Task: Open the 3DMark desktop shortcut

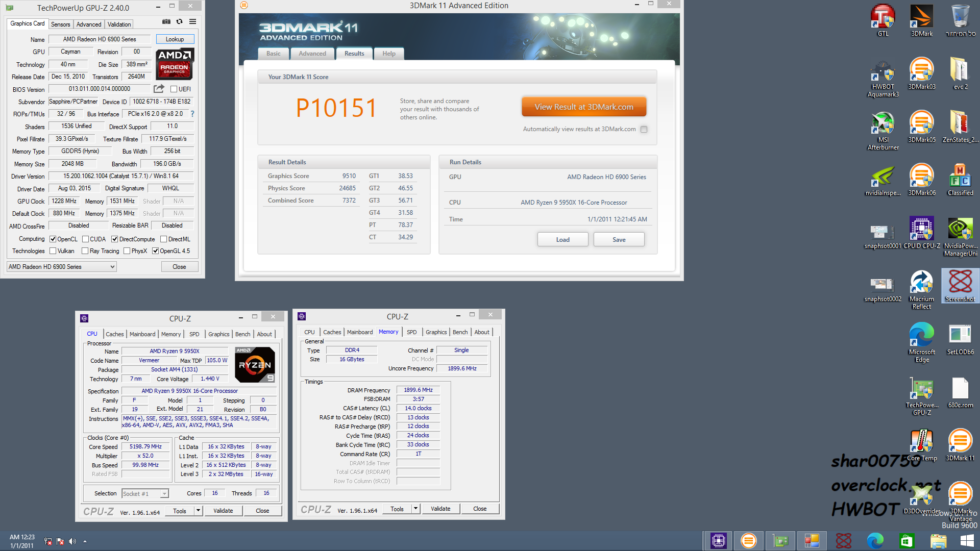Action: click(x=922, y=20)
